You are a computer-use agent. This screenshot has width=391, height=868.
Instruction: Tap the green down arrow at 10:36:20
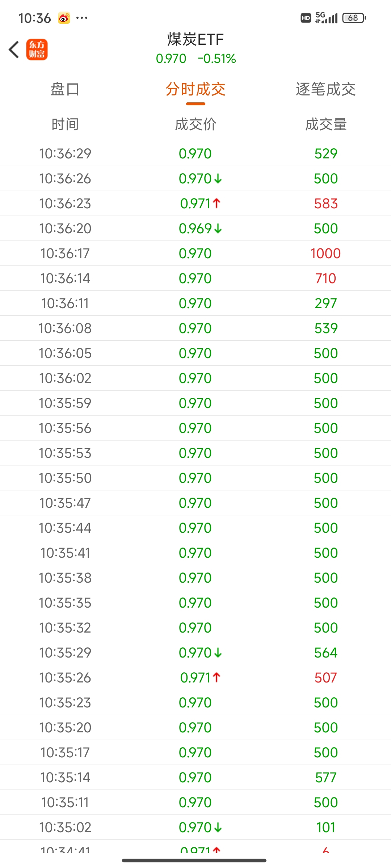click(218, 228)
